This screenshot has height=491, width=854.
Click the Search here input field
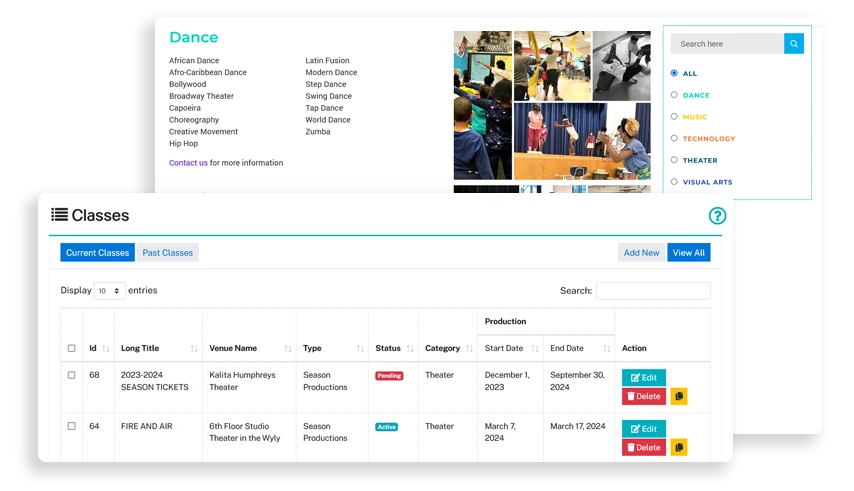coord(727,44)
